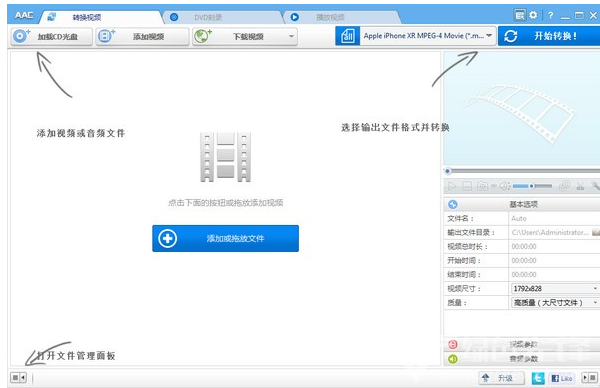Click the stop square in the player controls
The height and width of the screenshot is (388, 600).
coord(467,186)
